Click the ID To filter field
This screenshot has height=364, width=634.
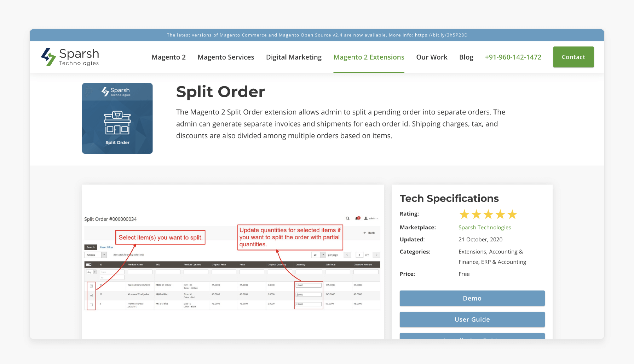point(112,277)
